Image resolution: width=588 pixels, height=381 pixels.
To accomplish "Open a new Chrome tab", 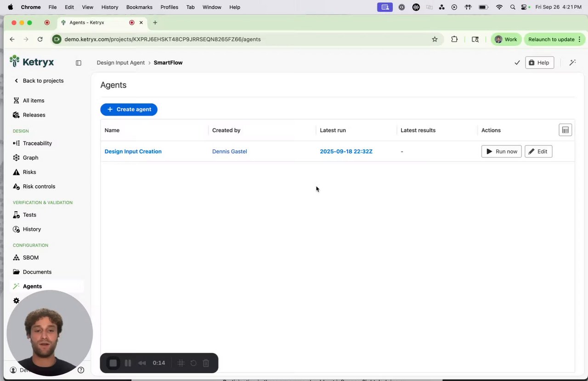I will point(155,22).
